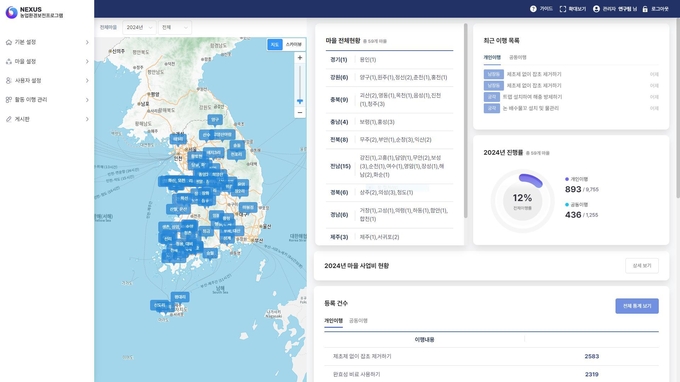The width and height of the screenshot is (680, 382).
Task: Open the guide help icon
Action: point(533,9)
